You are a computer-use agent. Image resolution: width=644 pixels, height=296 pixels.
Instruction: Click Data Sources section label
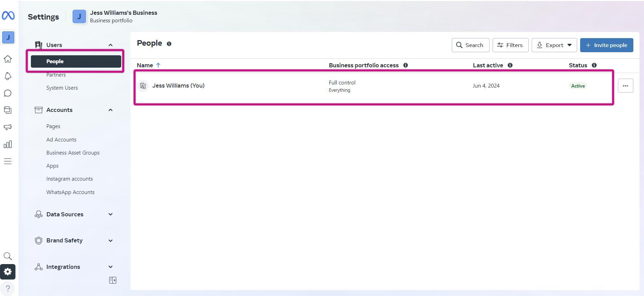coord(65,214)
